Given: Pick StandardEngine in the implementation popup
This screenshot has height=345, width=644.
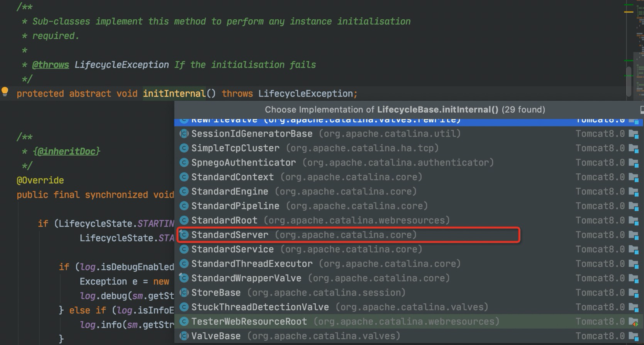Looking at the screenshot, I should tap(409, 191).
